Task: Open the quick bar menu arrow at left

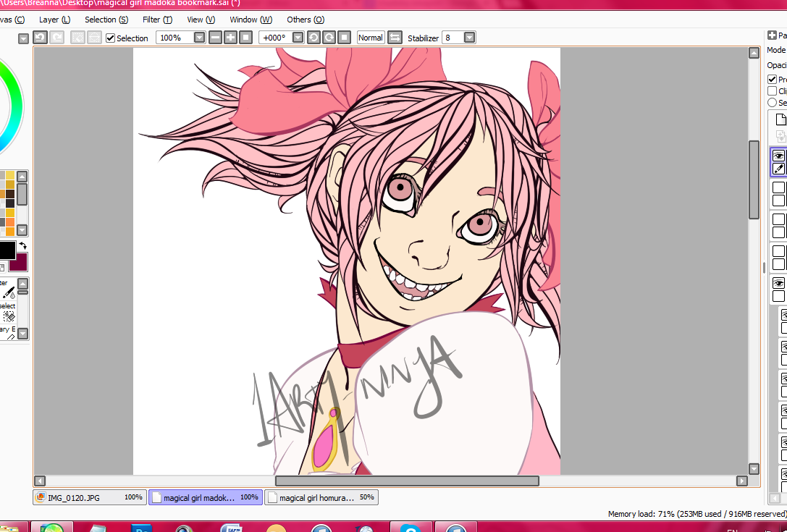Action: 23,38
